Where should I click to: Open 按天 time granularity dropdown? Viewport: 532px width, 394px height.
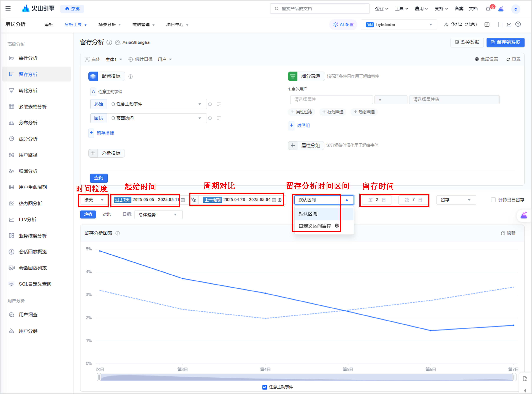(x=93, y=200)
